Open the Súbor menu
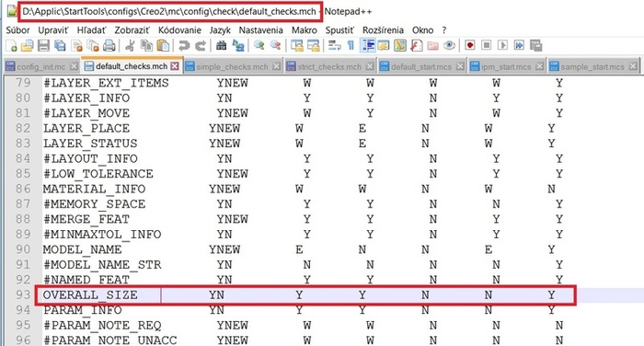644x346 pixels. [x=17, y=30]
